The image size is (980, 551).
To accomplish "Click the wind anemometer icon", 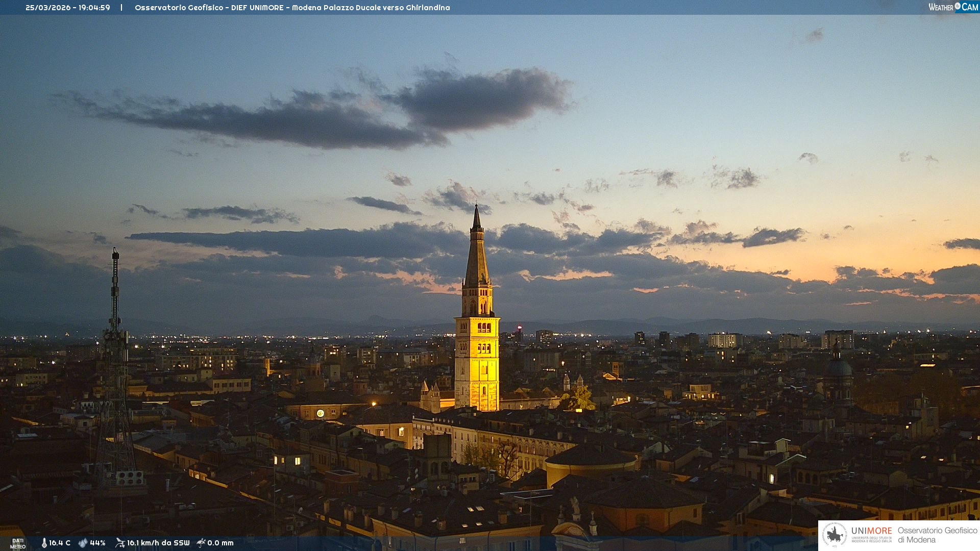I will pos(120,543).
